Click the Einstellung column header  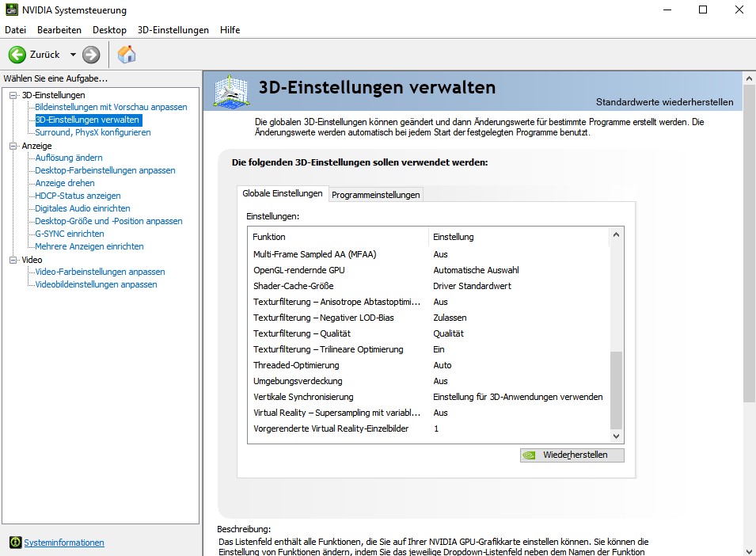coord(519,237)
